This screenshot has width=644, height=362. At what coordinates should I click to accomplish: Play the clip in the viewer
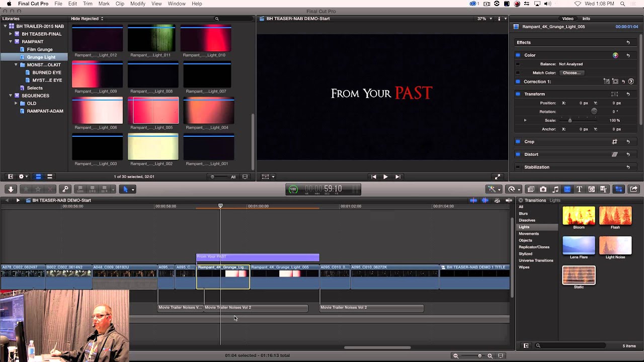pos(385,177)
